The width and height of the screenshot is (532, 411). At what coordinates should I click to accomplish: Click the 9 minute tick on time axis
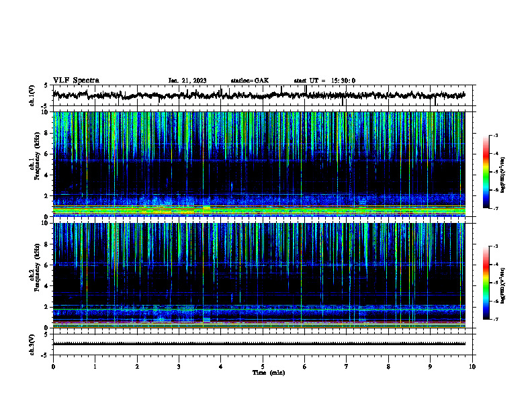pyautogui.click(x=430, y=367)
